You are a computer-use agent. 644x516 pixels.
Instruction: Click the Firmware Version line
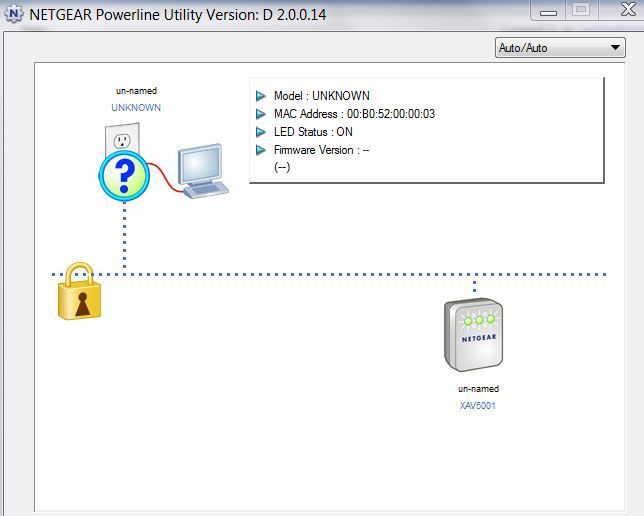pyautogui.click(x=321, y=150)
